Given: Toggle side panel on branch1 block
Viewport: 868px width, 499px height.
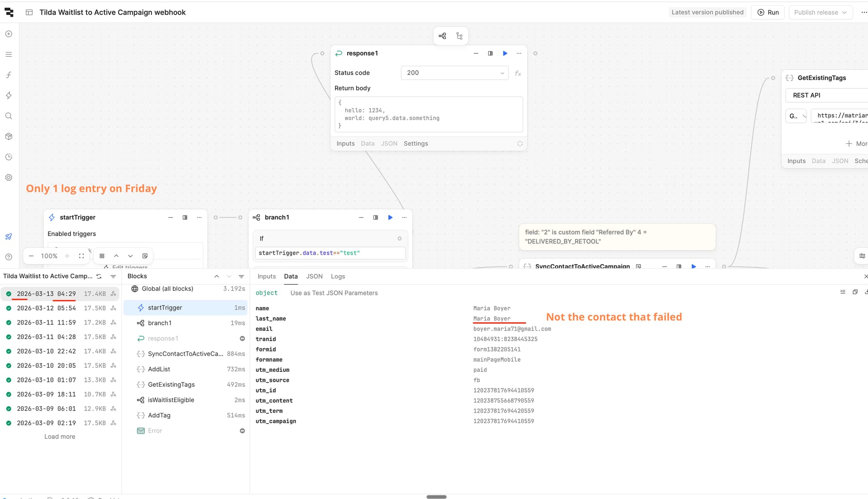Looking at the screenshot, I should (x=375, y=218).
